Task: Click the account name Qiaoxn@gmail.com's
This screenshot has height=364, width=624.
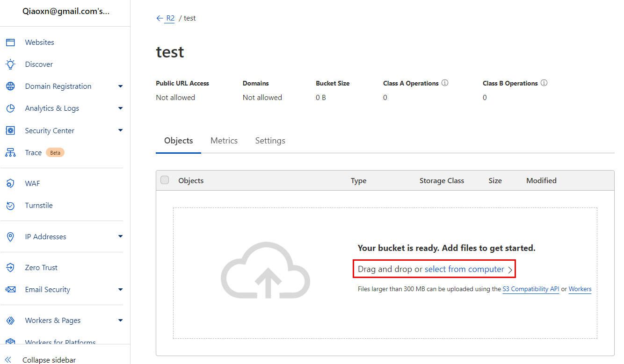Action: [66, 12]
